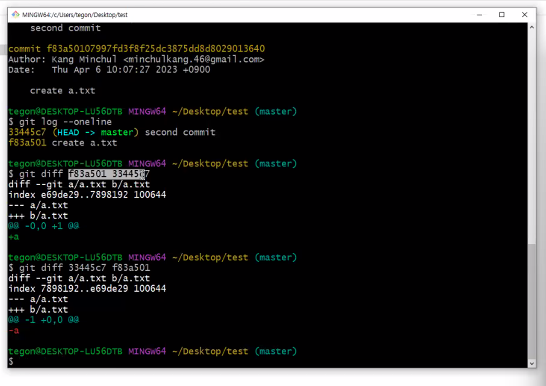Screen dimensions: 546x386
Task: Click the 'git log --oneline' command line
Action: click(x=60, y=122)
